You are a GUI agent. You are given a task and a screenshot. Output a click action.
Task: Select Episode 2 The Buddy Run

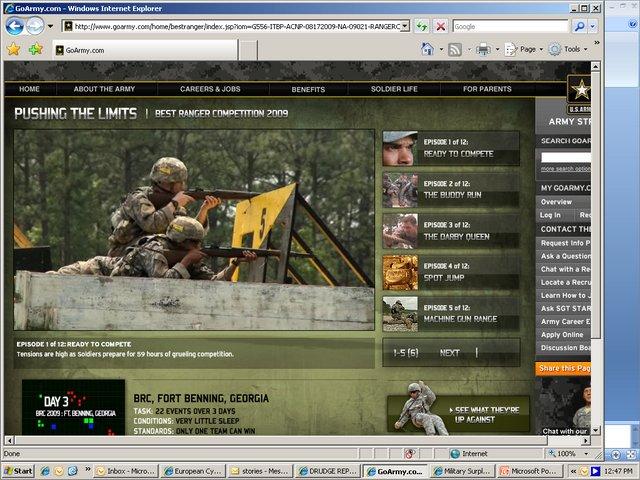451,190
